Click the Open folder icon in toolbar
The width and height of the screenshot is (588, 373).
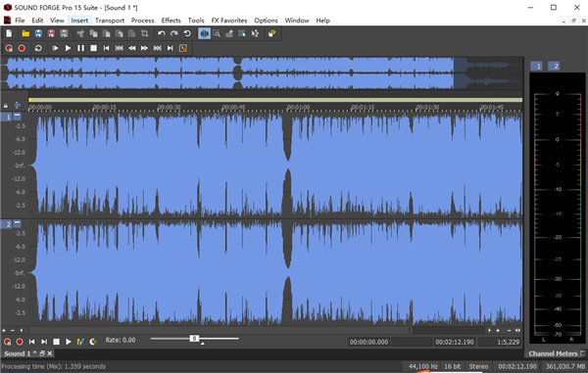(25, 33)
